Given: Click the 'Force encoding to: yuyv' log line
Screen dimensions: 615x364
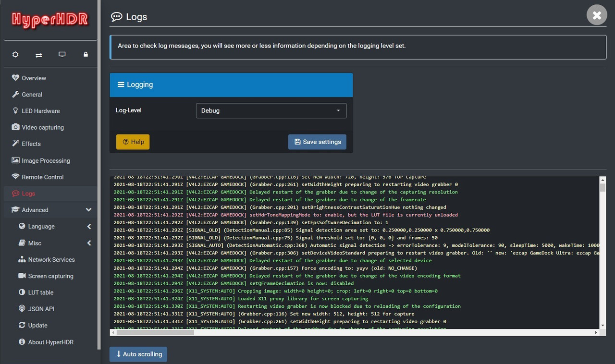Looking at the screenshot, I should click(x=265, y=268).
